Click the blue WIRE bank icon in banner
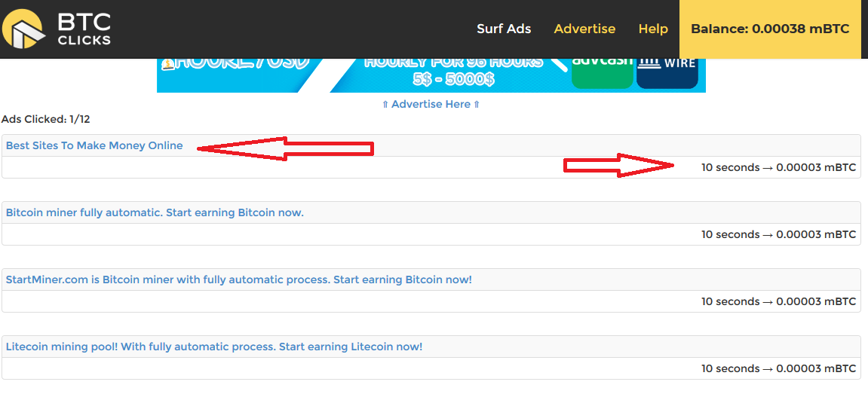Viewport: 868px width, 397px height. pos(667,70)
